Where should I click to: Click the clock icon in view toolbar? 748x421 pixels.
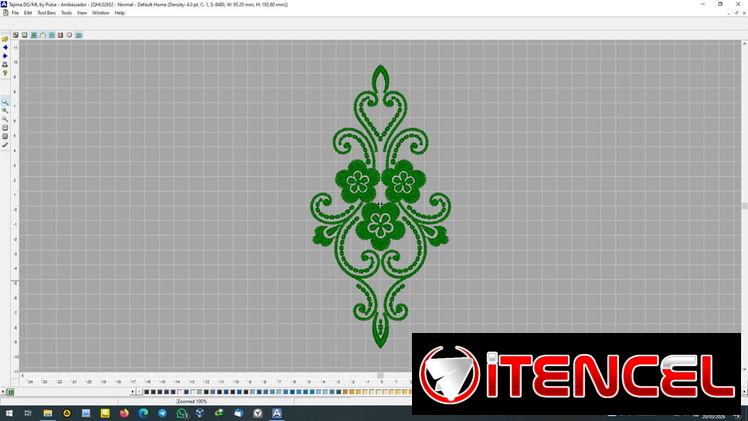coord(69,35)
